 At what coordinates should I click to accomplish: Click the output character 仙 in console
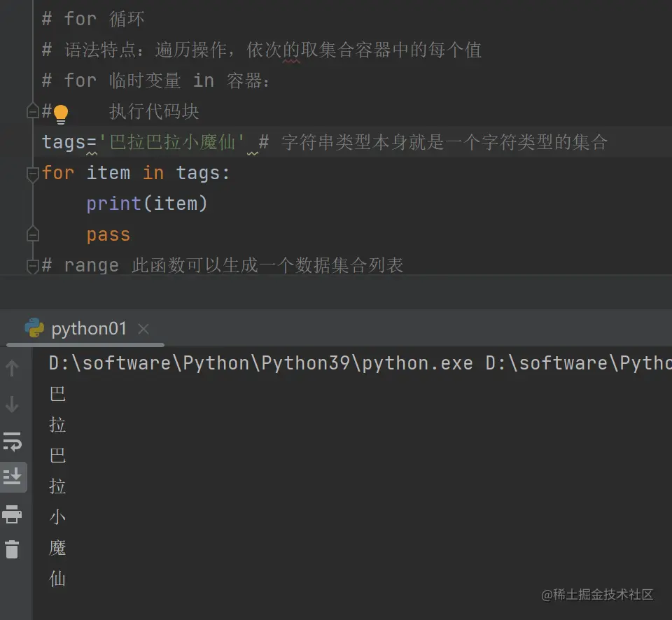click(57, 579)
